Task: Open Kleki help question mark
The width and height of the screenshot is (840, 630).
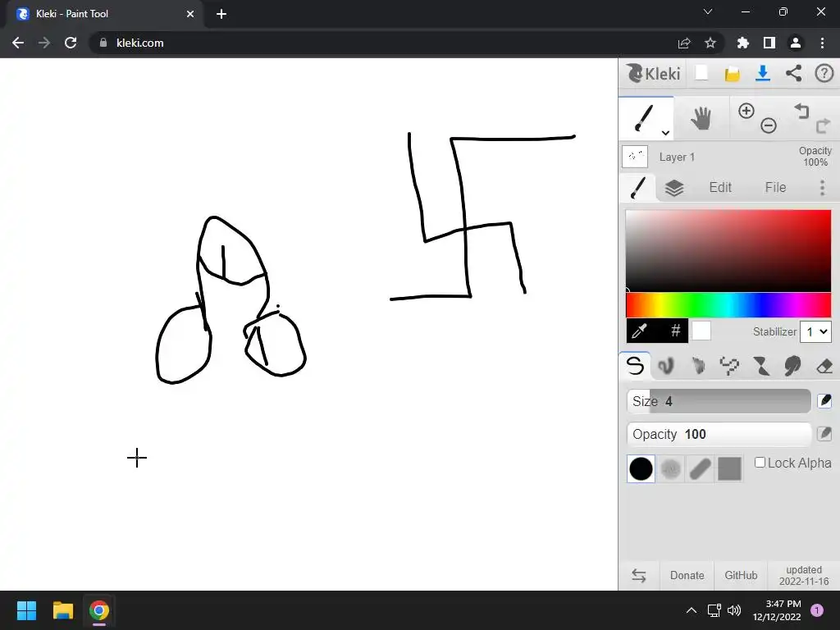Action: [x=824, y=73]
